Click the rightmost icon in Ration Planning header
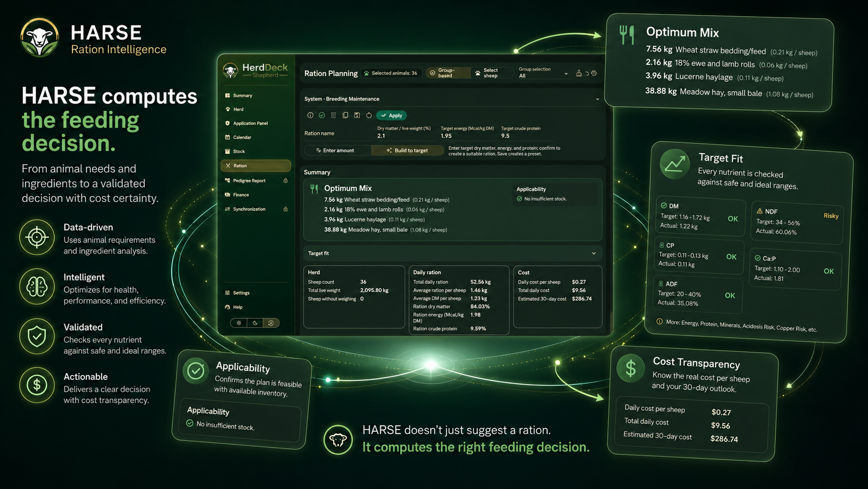The height and width of the screenshot is (489, 868). point(594,73)
